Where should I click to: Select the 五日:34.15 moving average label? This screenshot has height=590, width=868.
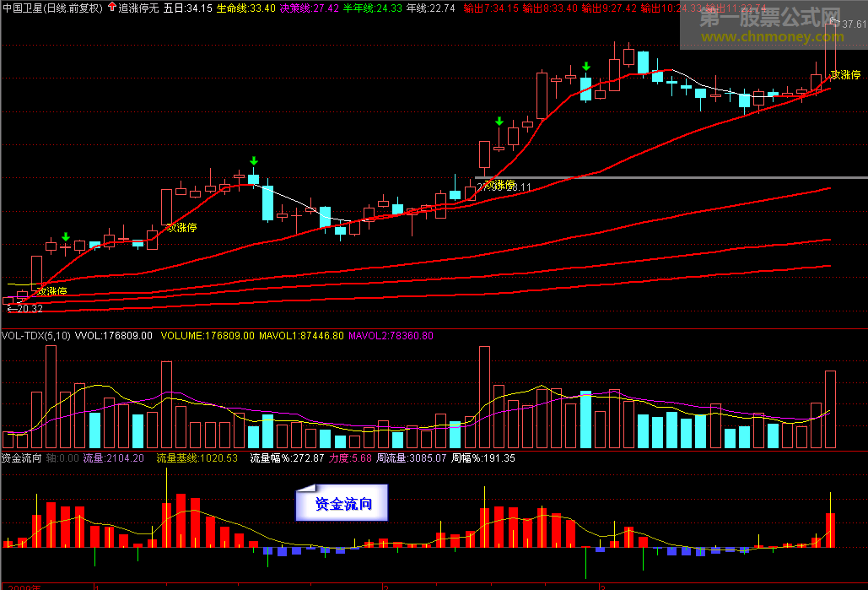pyautogui.click(x=187, y=8)
